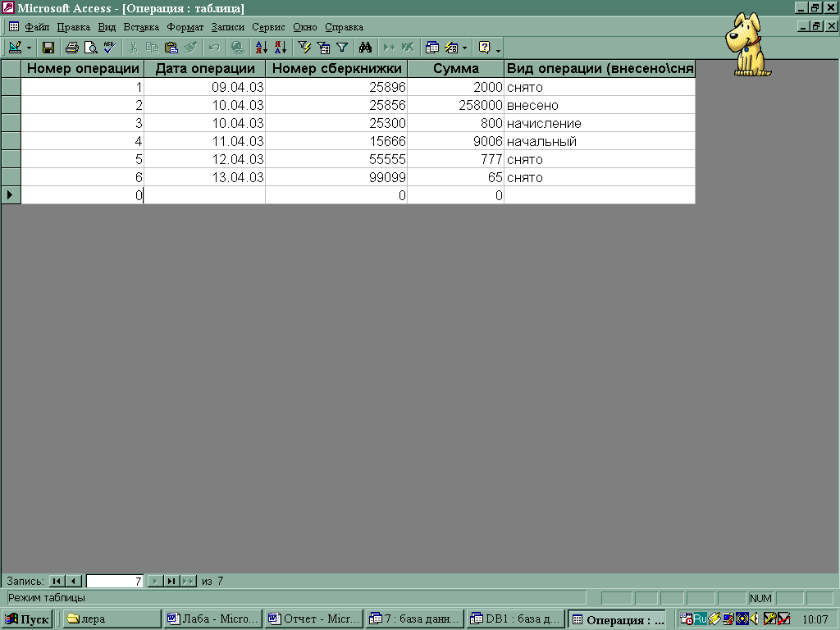Click the table control icon in the menu bar
Viewport: 840px width, 630px height.
[14, 26]
